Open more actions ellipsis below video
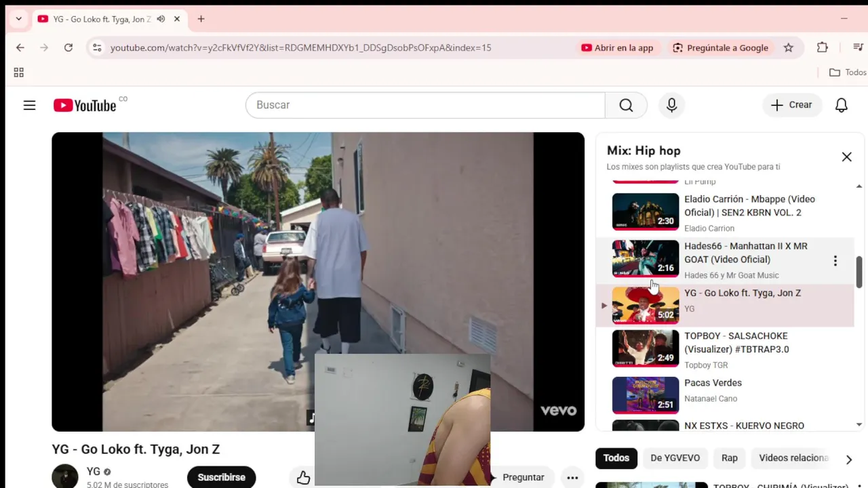868x488 pixels. point(572,478)
